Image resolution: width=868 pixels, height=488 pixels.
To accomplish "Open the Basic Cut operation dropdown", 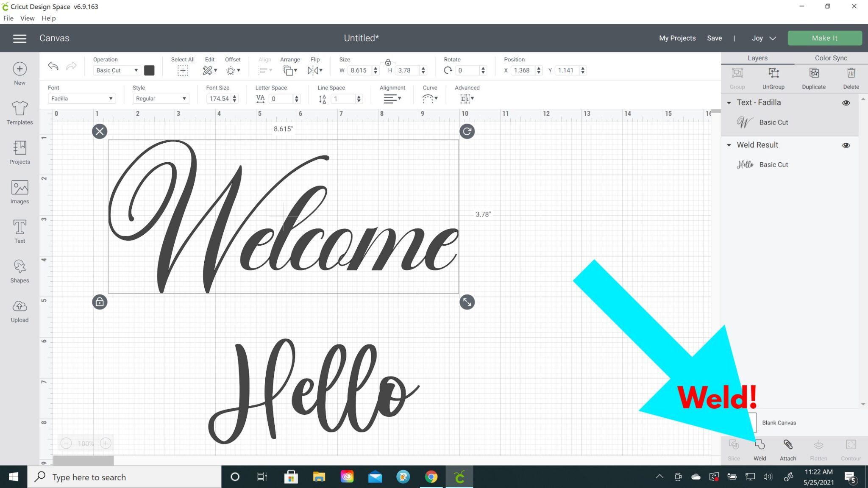I will [117, 70].
